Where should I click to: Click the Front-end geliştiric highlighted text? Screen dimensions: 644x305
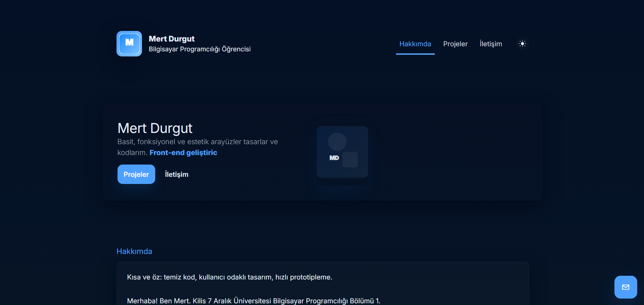click(x=183, y=153)
